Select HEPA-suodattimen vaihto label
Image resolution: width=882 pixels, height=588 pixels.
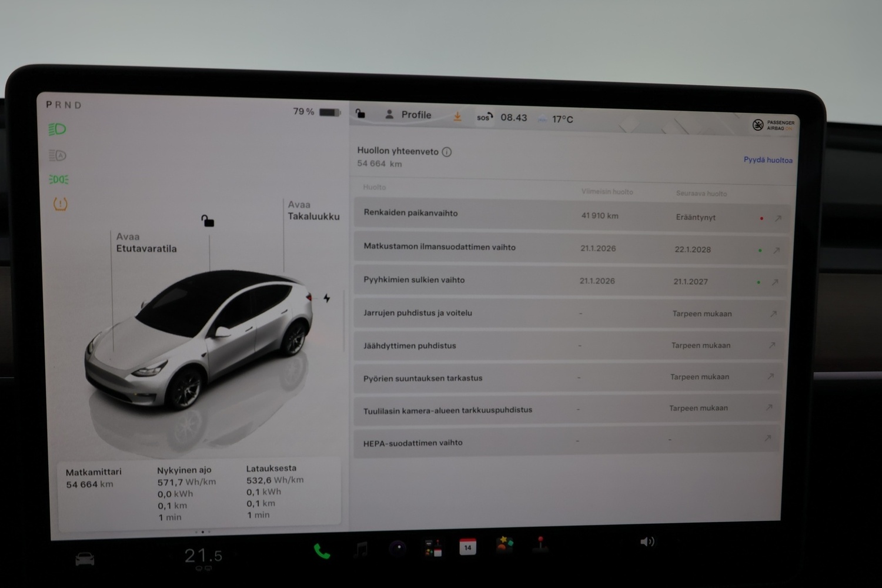(x=413, y=443)
